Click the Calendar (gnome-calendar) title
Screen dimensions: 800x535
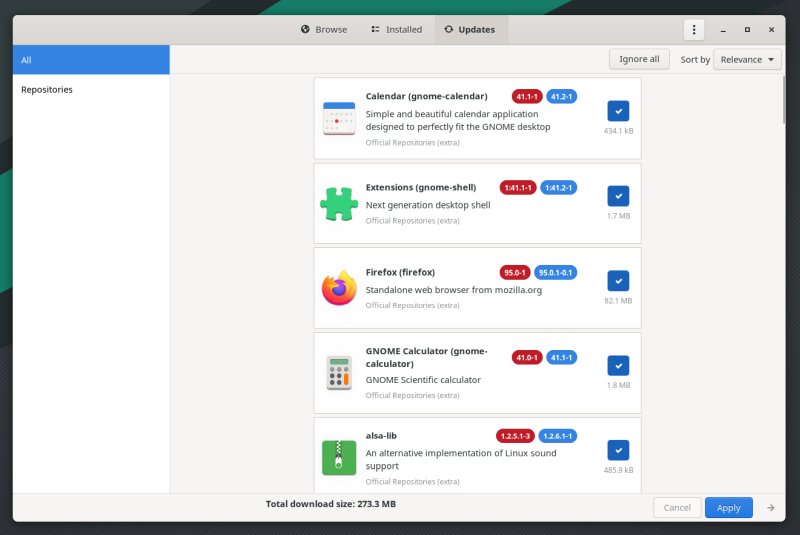[x=427, y=96]
